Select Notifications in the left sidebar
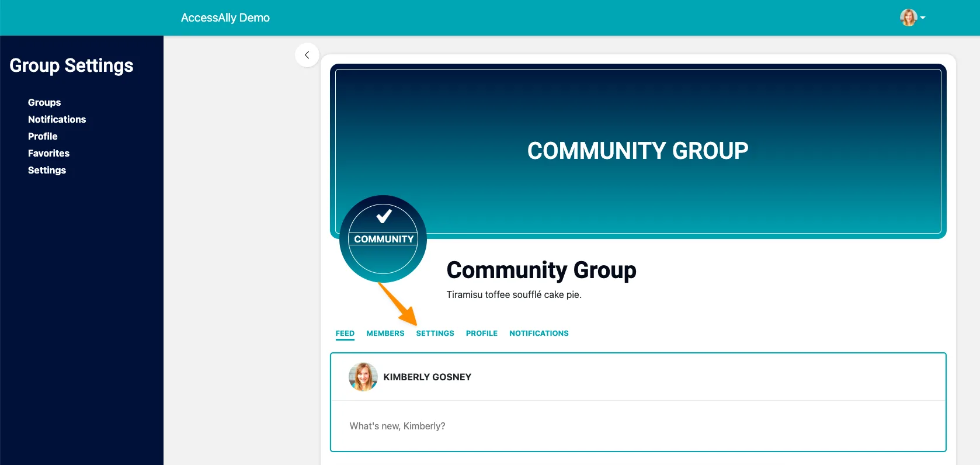The image size is (980, 465). 57,119
